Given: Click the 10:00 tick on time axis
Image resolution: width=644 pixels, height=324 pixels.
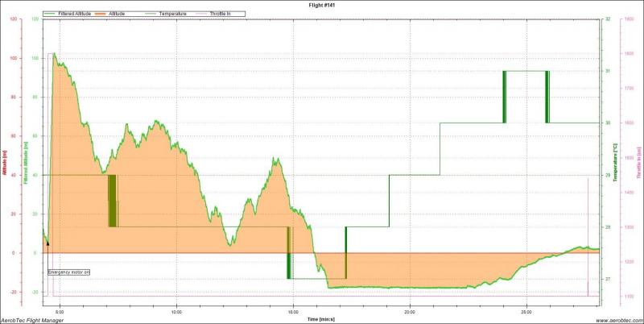Looking at the screenshot, I should click(176, 310).
